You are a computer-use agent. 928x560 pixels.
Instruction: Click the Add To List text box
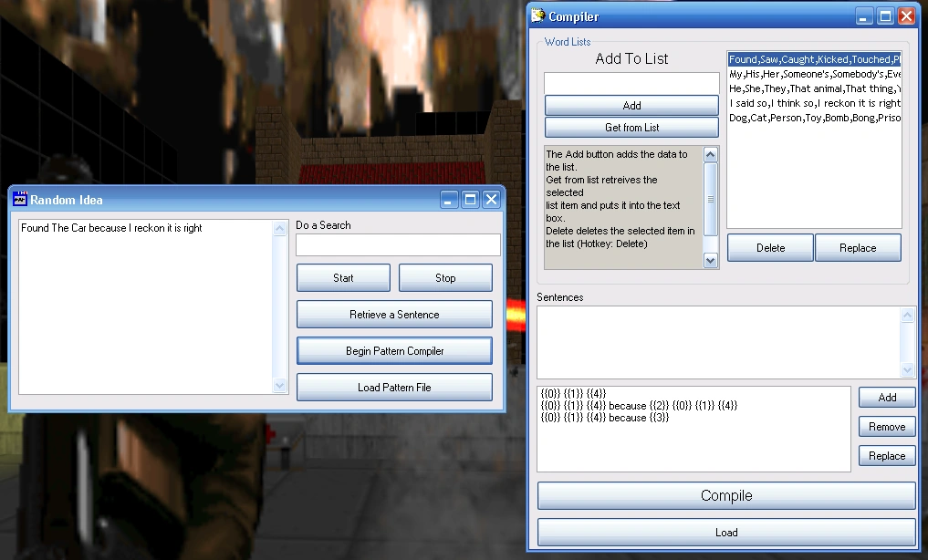tap(631, 82)
